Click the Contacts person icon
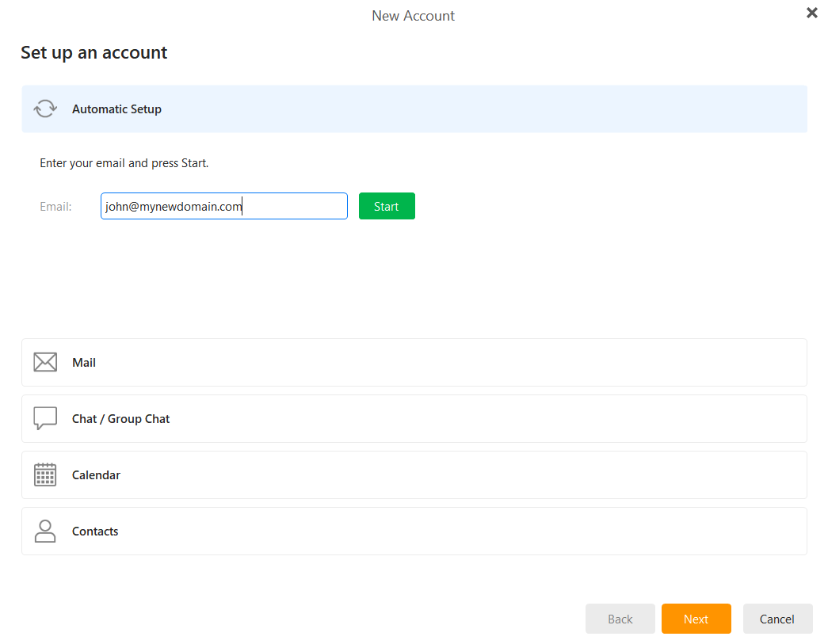Screen dimensions: 828x644 click(x=45, y=531)
